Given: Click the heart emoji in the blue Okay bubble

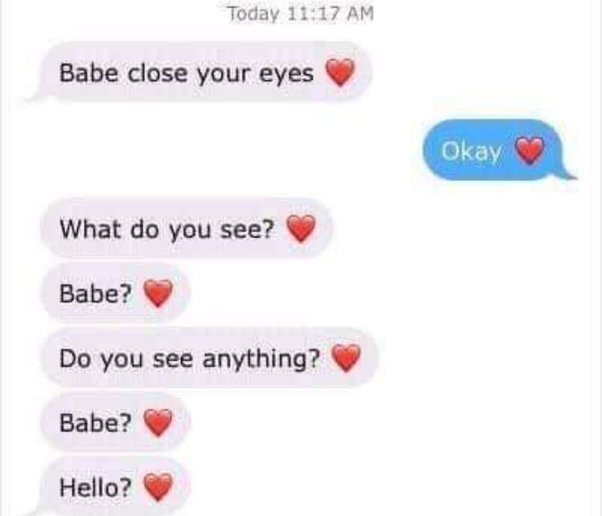Looking at the screenshot, I should [529, 150].
